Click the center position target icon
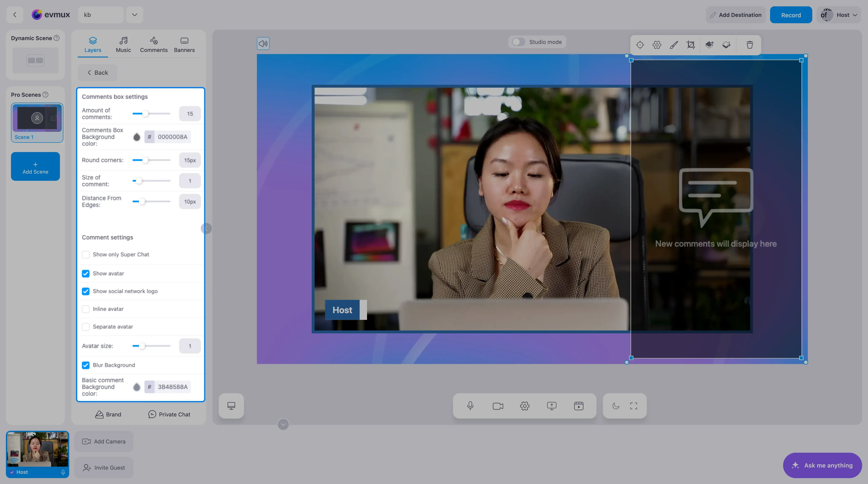This screenshot has width=868, height=484. pos(640,45)
